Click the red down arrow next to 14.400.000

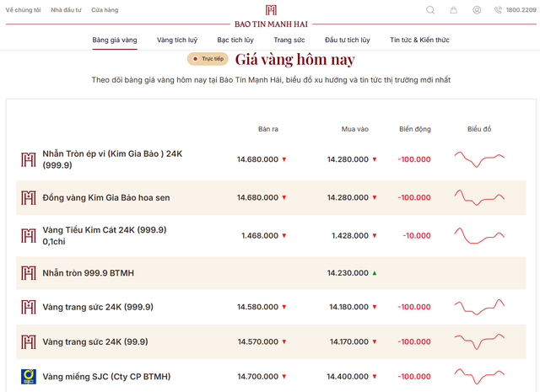[x=375, y=377]
